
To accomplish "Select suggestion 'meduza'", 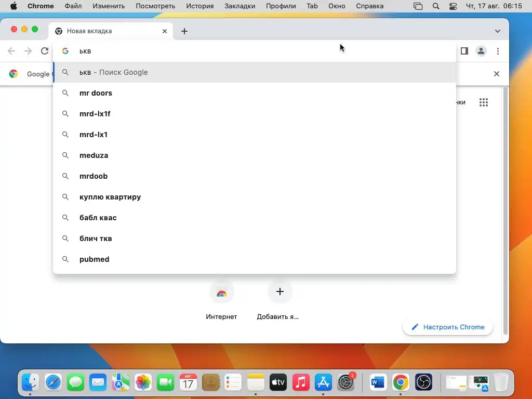I will 255,155.
